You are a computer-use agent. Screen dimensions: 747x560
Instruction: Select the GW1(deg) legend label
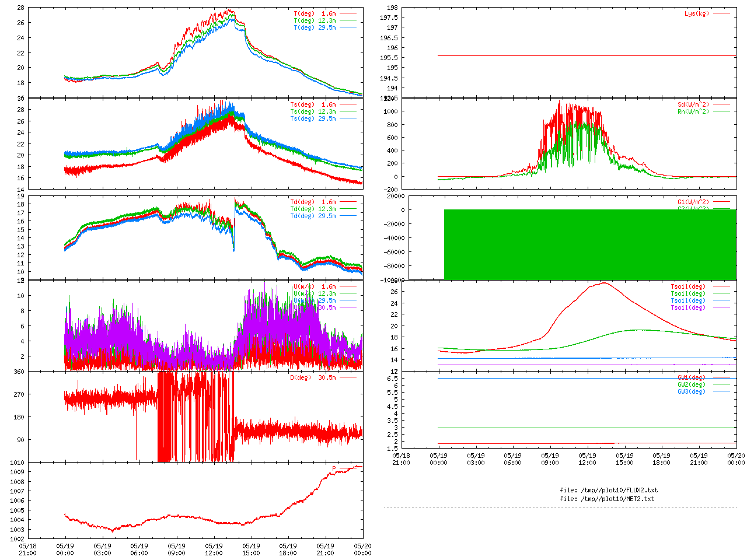692,377
